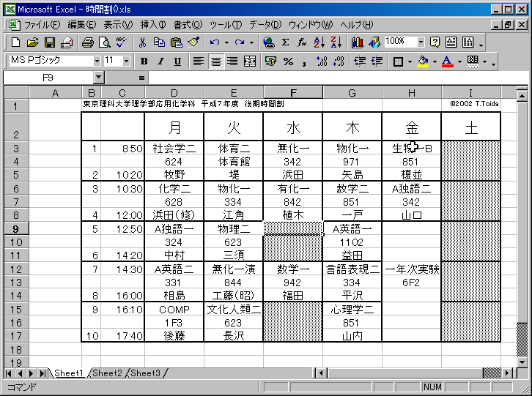The height and width of the screenshot is (396, 532).
Task: Open the Office Assistant help icon
Action: click(435, 42)
